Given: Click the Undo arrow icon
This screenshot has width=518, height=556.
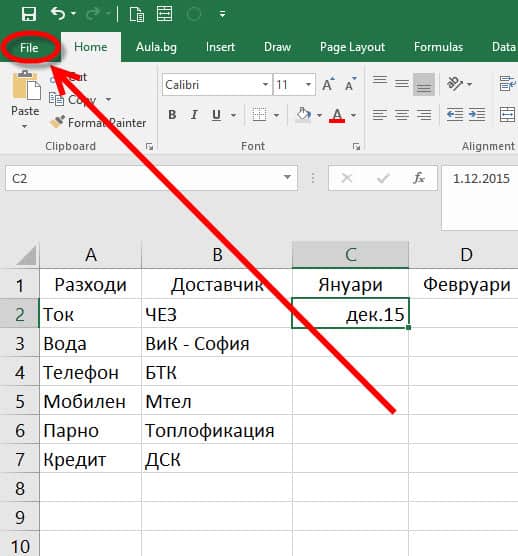Looking at the screenshot, I should click(58, 13).
